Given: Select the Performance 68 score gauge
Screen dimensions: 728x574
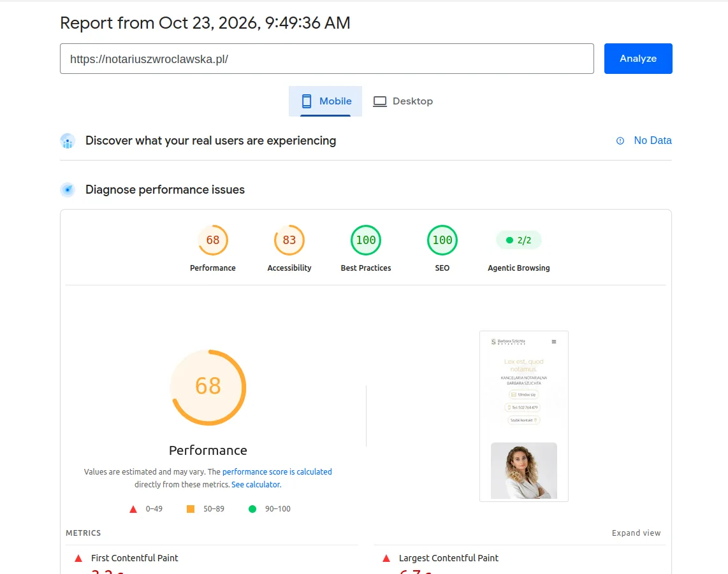Looking at the screenshot, I should [213, 240].
